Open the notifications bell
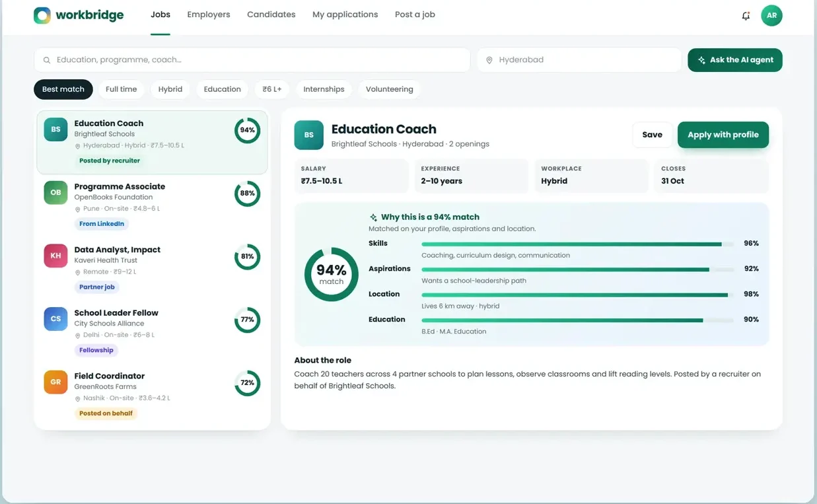 coord(746,16)
